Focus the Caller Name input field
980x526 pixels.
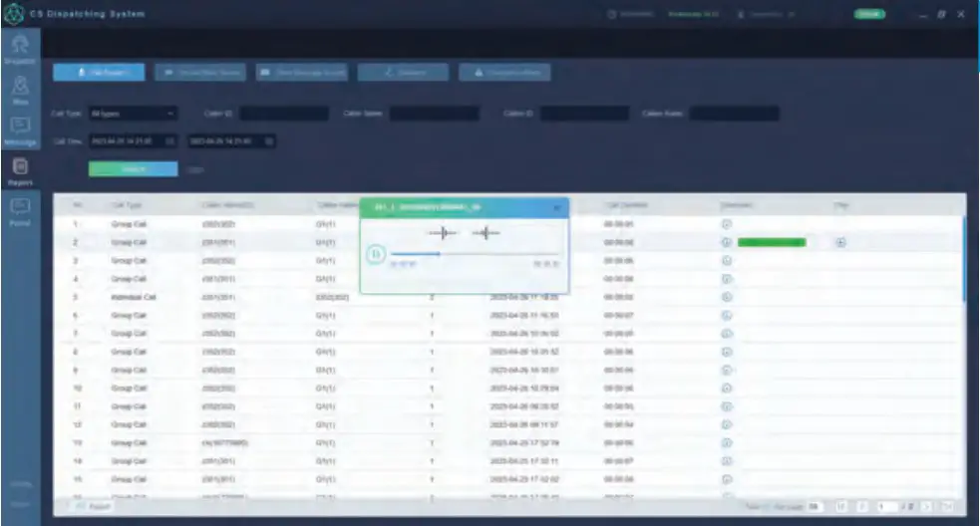pos(435,114)
